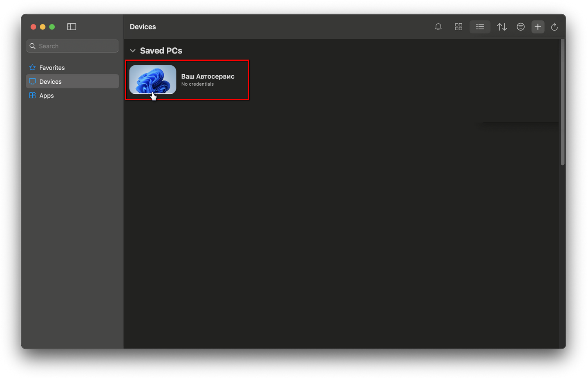The width and height of the screenshot is (588, 378).
Task: Open Favorites in the sidebar
Action: (52, 68)
